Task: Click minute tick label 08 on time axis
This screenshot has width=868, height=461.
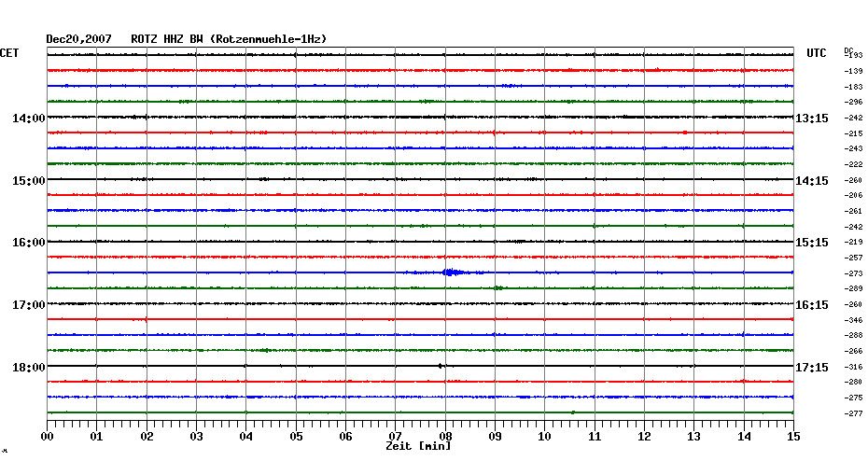Action: (x=445, y=437)
